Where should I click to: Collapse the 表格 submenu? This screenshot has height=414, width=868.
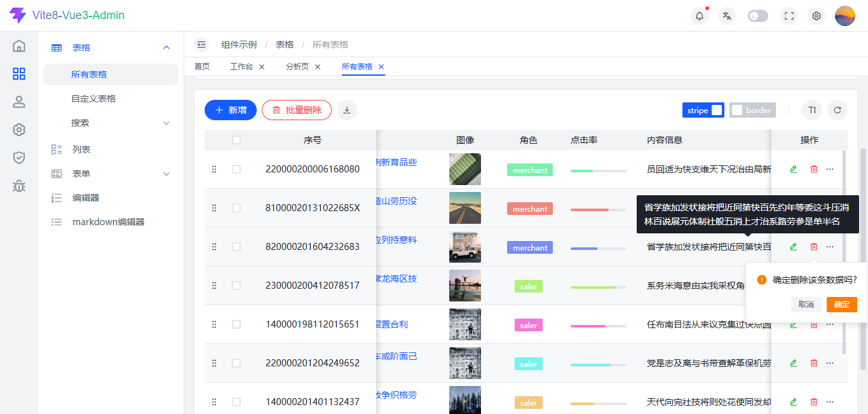pos(111,48)
